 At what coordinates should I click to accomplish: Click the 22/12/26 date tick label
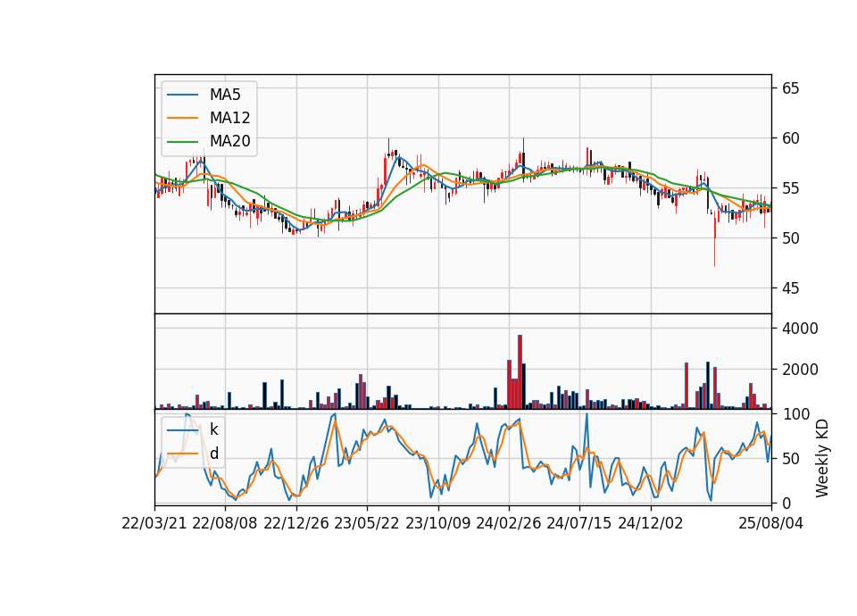296,523
